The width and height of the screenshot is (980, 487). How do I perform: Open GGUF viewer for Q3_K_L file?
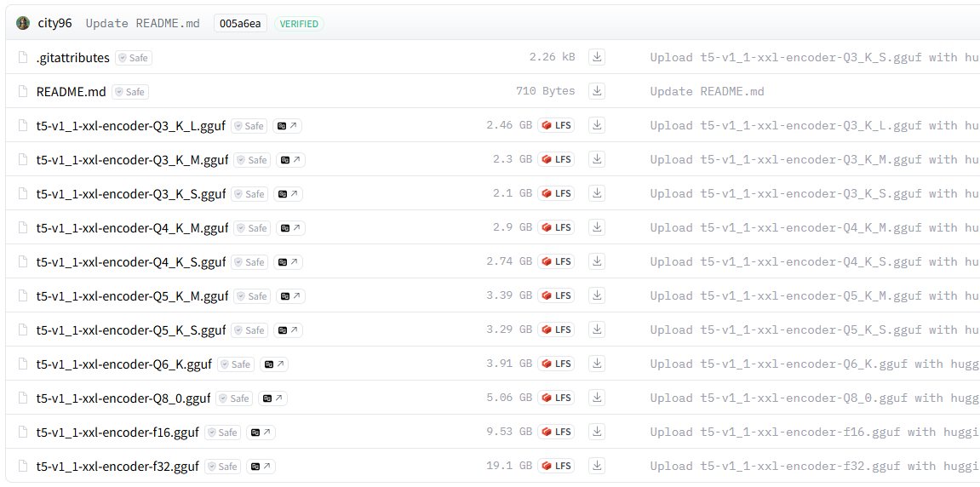(288, 126)
